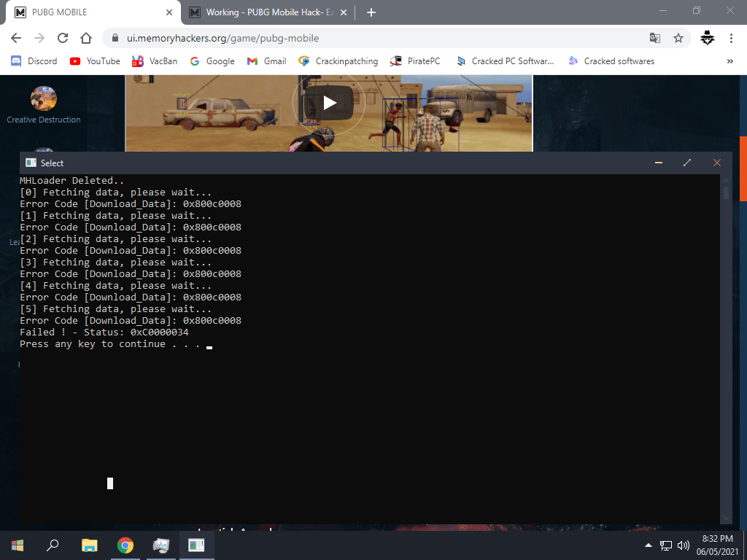Restore down the Chrome window
Image resolution: width=747 pixels, height=560 pixels.
[x=697, y=10]
